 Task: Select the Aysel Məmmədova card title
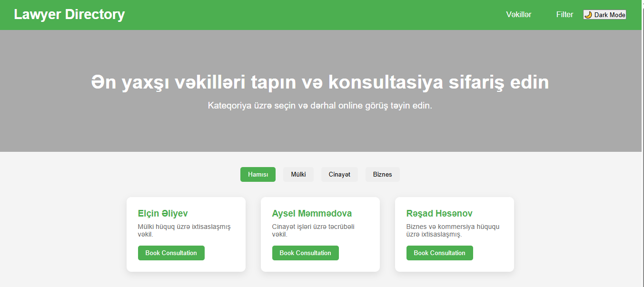coord(312,214)
